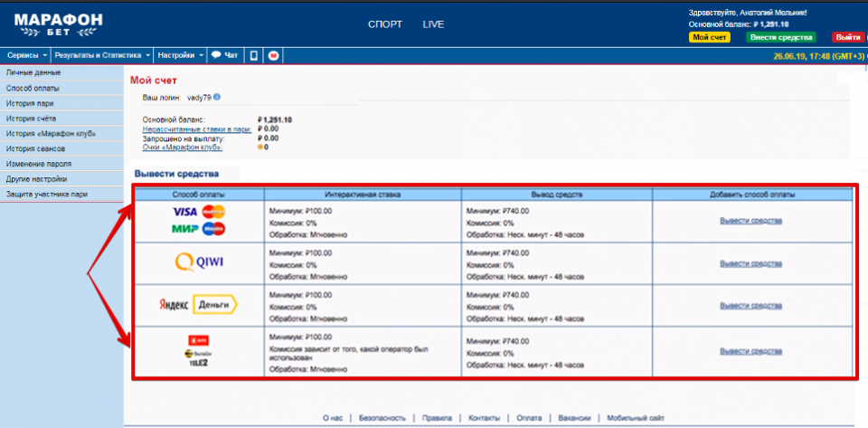The height and width of the screenshot is (428, 868).
Task: Open the chat speech bubble (Чат)
Action: point(225,55)
